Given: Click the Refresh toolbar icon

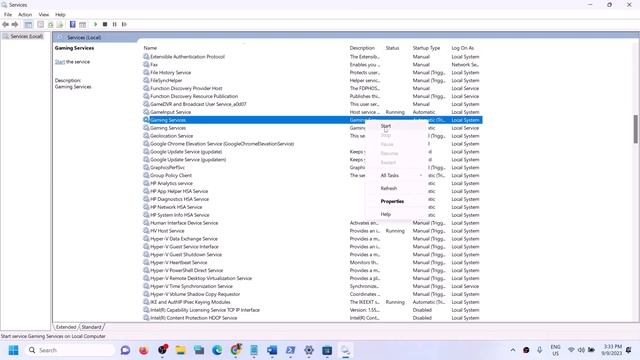Looking at the screenshot, I should pos(51,24).
